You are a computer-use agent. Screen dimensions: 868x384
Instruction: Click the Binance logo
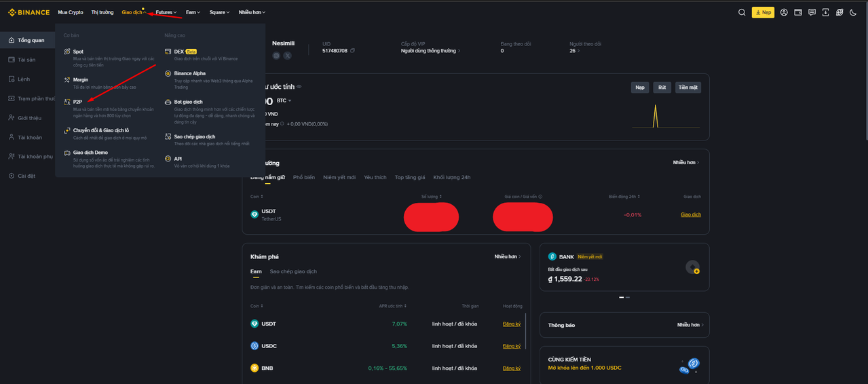coord(29,12)
